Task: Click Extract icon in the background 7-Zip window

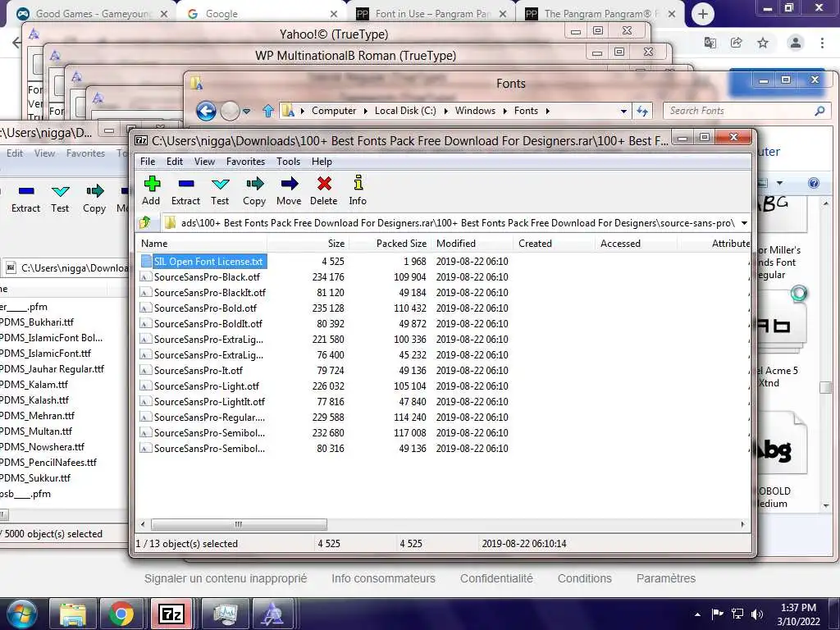Action: pos(26,190)
